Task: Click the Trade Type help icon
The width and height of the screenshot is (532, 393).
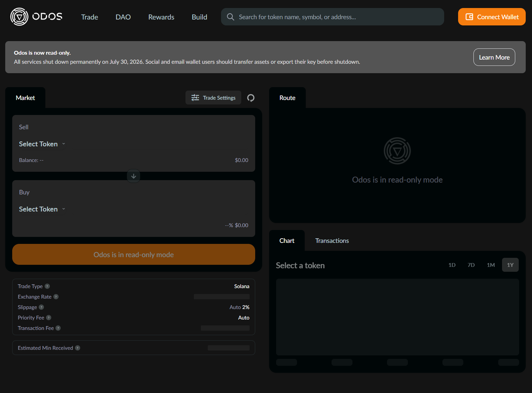Action: pyautogui.click(x=47, y=286)
